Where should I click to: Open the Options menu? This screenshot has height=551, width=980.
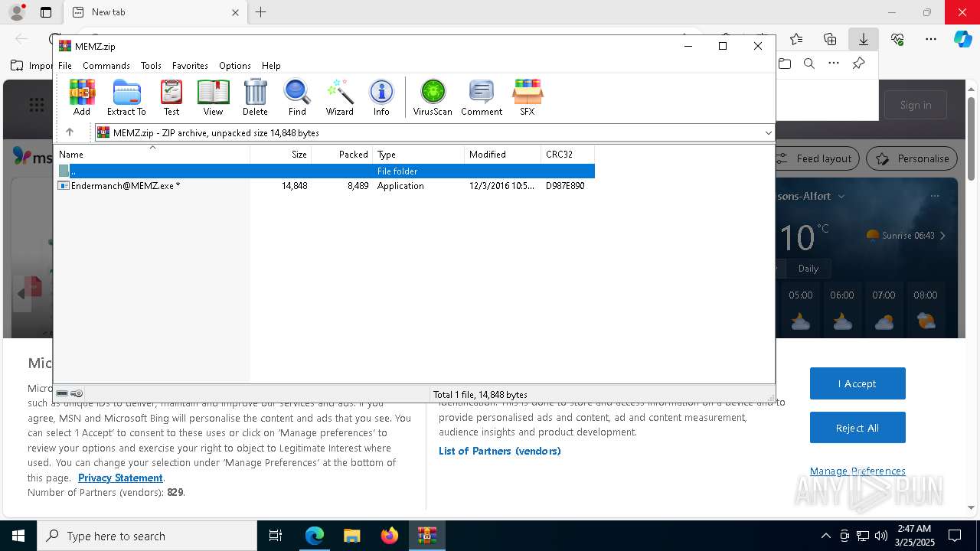pyautogui.click(x=235, y=66)
